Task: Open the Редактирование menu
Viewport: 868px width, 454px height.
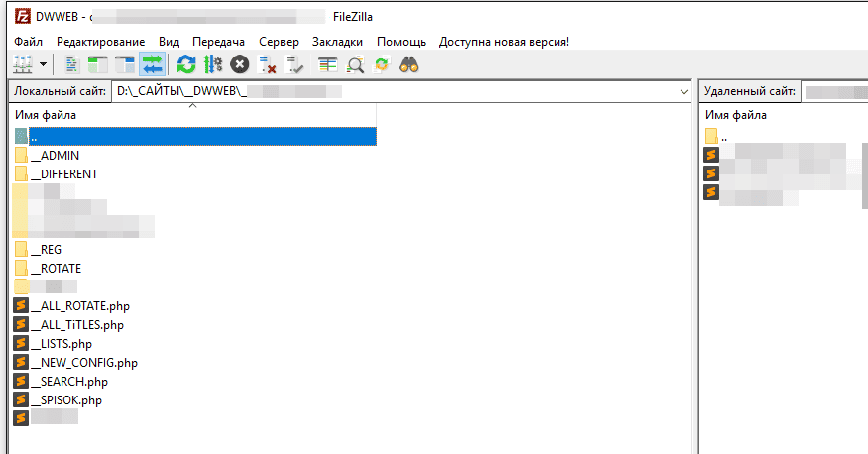Action: click(x=101, y=42)
